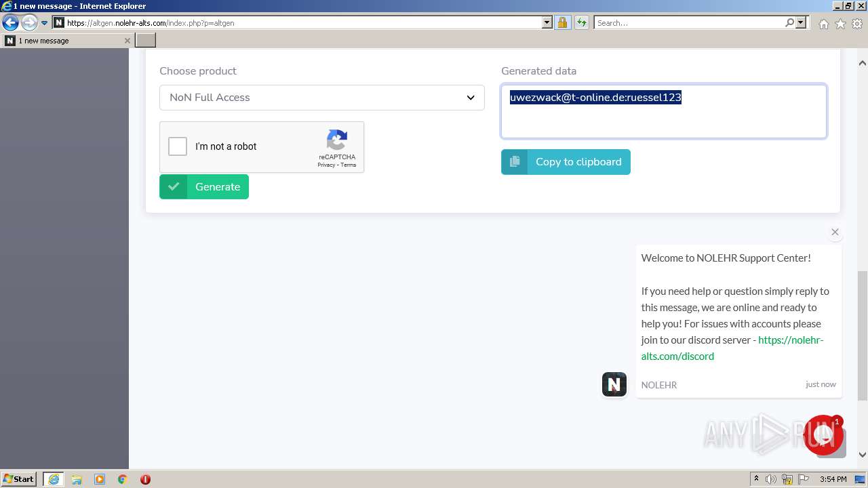Click the 'Welcome to NOLEHR Support Center!' message
Image resolution: width=868 pixels, height=488 pixels.
(x=726, y=258)
